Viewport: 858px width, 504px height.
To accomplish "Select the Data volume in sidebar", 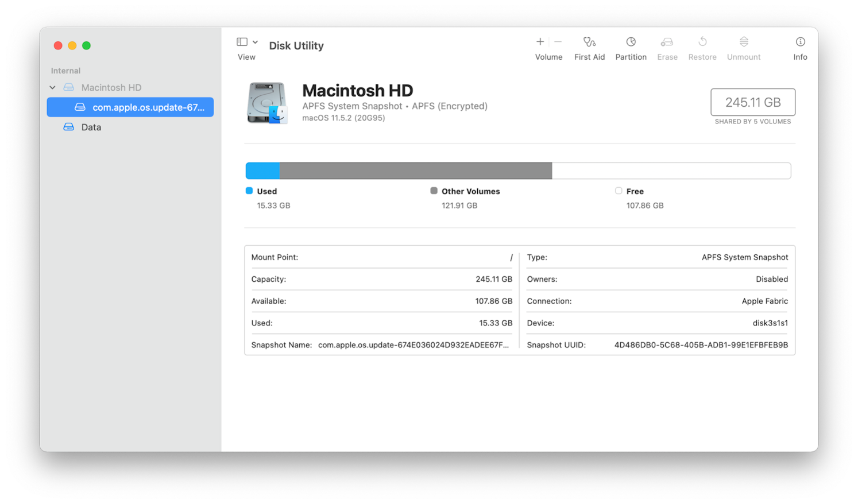I will (91, 127).
